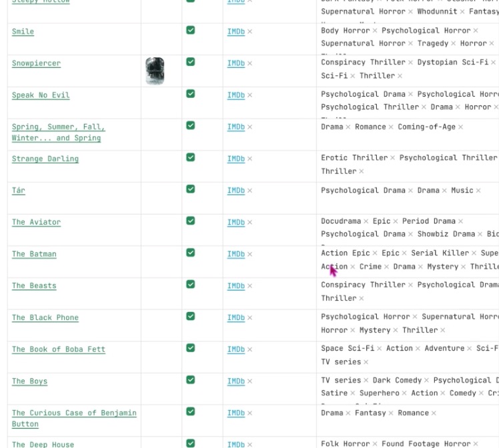
Task: Remove the Space Sci-Fi tag from Boba Fett
Action: point(380,349)
